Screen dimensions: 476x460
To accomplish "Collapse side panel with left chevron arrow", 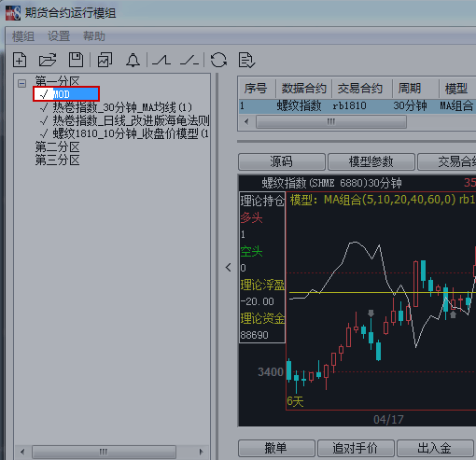I will click(x=229, y=267).
